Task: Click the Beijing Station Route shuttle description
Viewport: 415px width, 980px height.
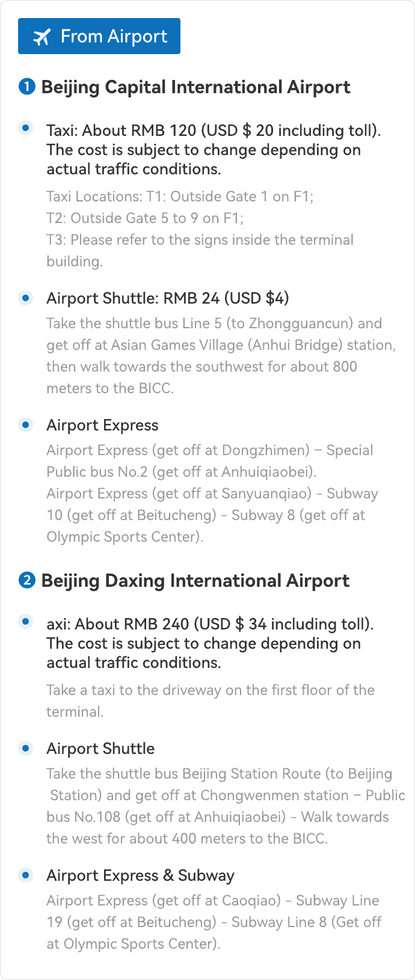Action: [x=226, y=806]
